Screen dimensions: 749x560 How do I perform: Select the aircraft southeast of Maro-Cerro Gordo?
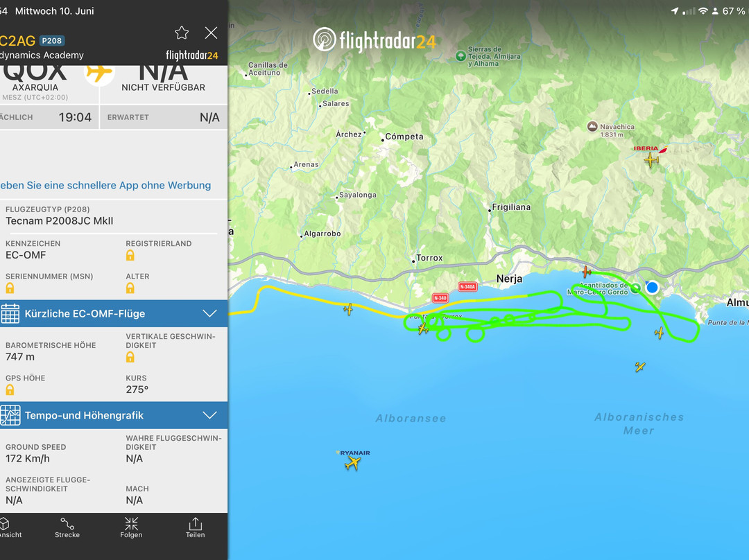[660, 333]
